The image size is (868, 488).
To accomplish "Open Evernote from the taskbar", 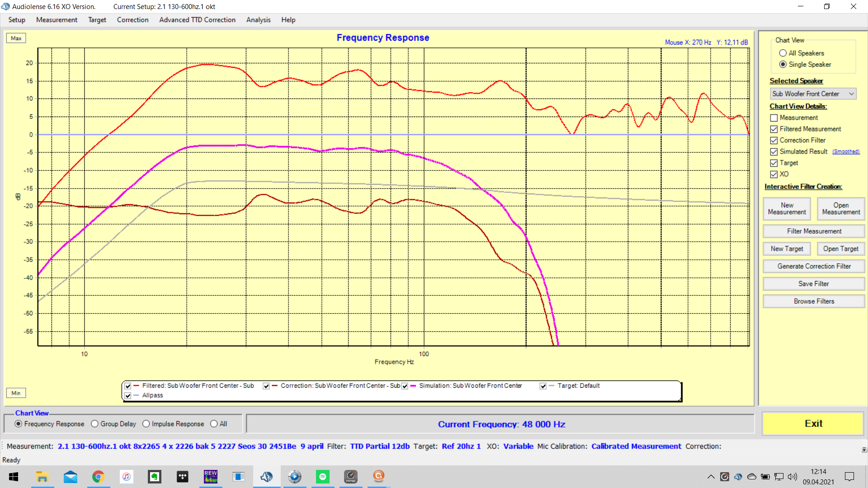I will (155, 476).
